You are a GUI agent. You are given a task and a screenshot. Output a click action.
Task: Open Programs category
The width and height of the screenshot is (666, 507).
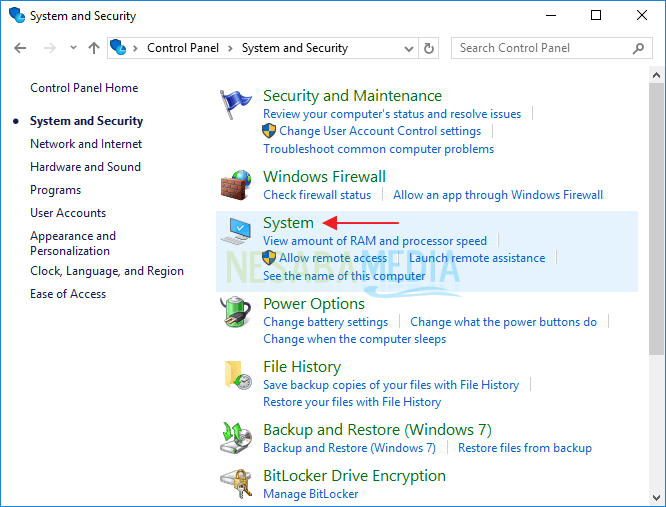click(x=55, y=190)
